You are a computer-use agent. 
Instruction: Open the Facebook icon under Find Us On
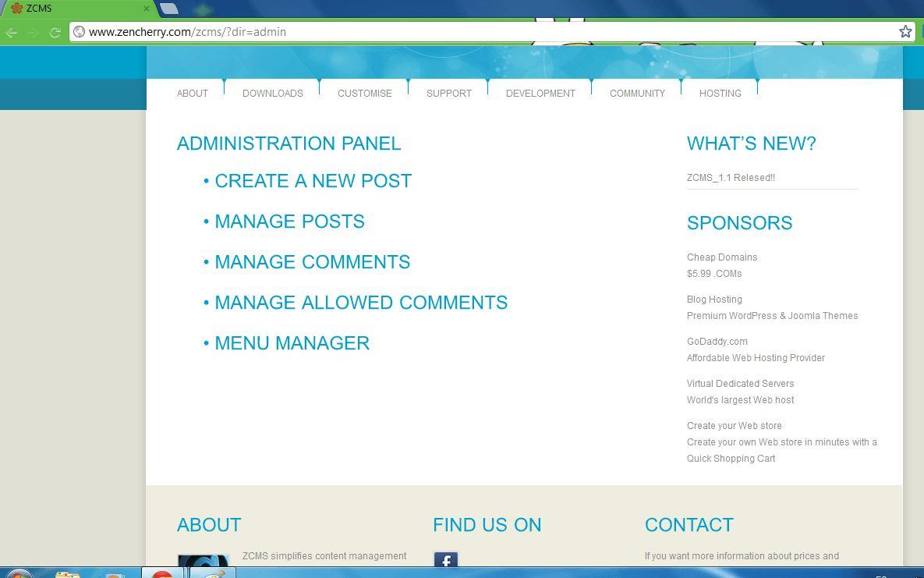coord(445,560)
